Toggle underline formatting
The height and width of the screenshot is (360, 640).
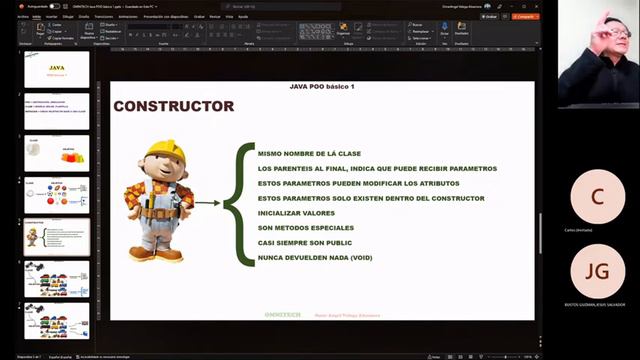coord(144,35)
